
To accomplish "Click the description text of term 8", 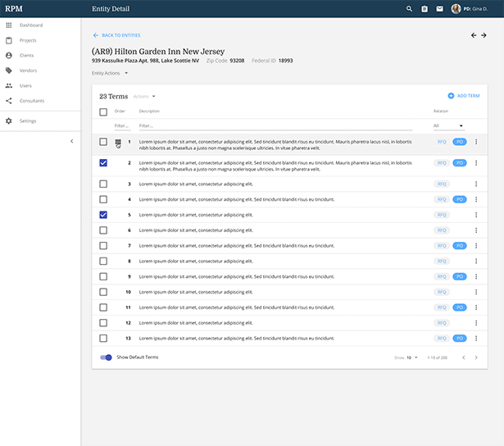I will (x=196, y=261).
